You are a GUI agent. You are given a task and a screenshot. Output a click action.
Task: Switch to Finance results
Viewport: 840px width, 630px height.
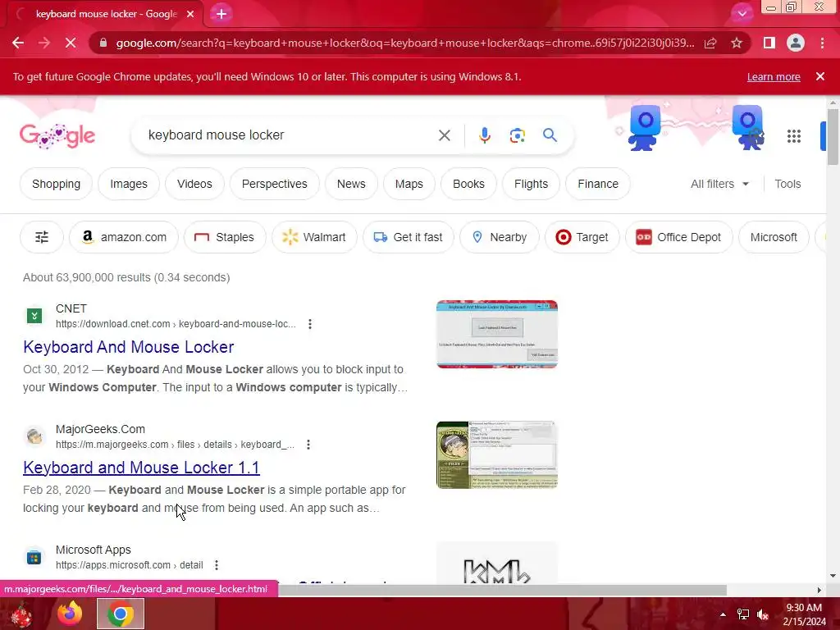pos(598,184)
